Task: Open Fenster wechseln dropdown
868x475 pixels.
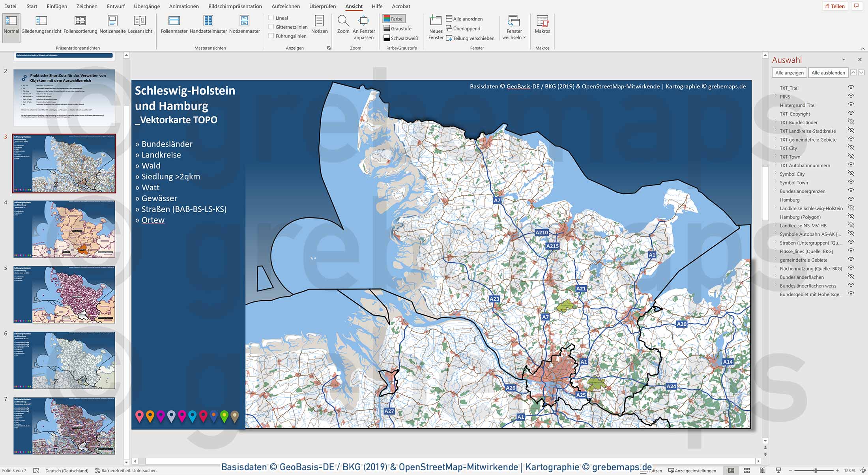Action: pyautogui.click(x=514, y=28)
